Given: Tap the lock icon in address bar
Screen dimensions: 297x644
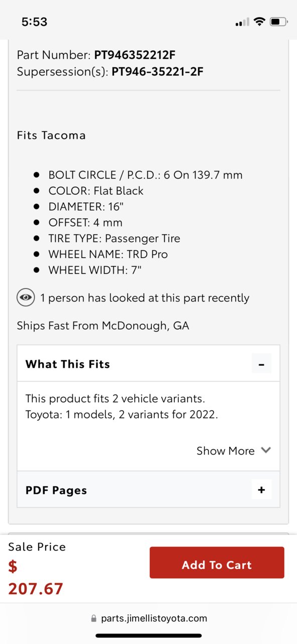Looking at the screenshot, I should click(x=94, y=618).
